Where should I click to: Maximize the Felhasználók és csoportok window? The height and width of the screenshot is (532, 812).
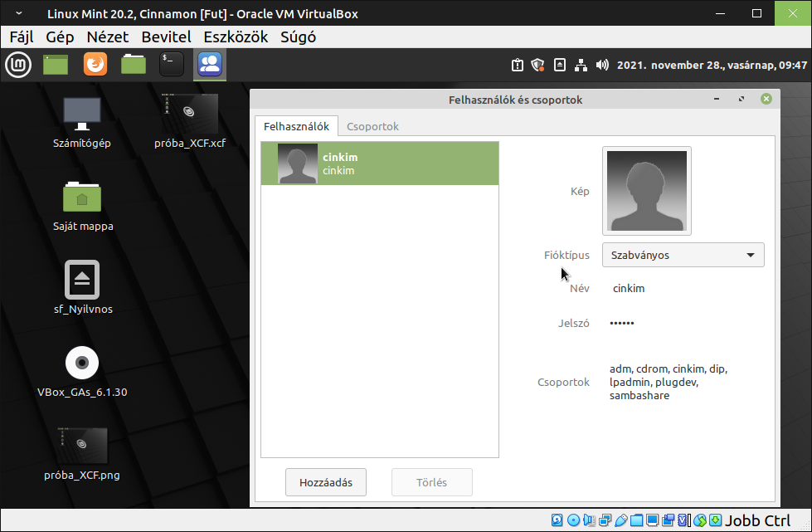(741, 99)
